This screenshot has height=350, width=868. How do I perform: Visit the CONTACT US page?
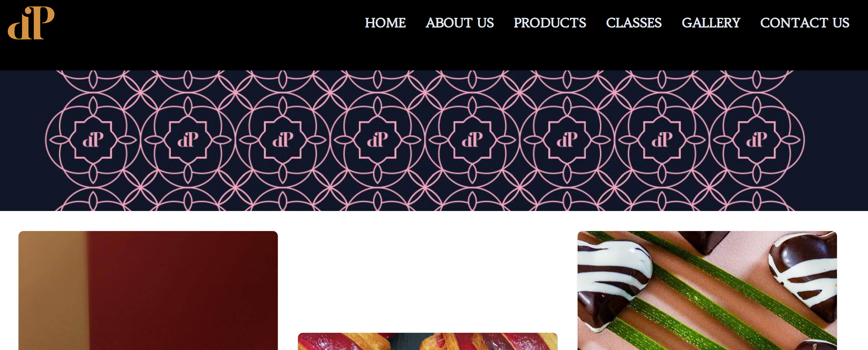coord(804,23)
